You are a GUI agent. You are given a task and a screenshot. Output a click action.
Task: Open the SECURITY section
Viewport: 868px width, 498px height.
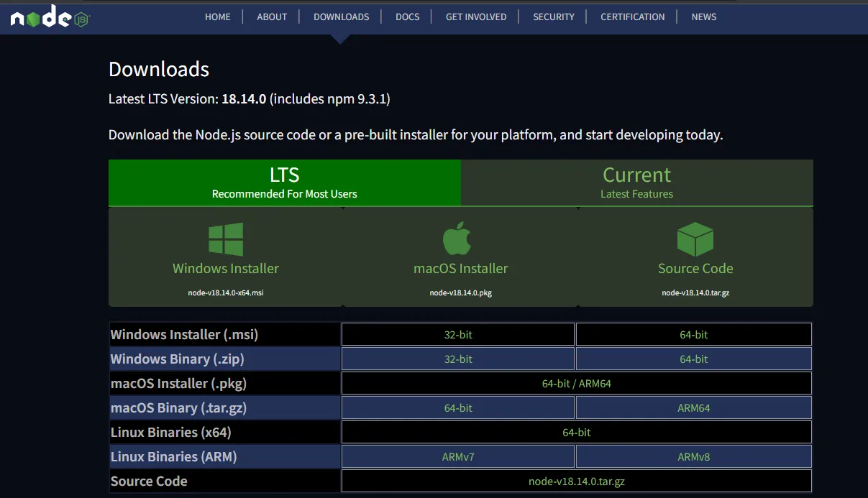coord(553,17)
